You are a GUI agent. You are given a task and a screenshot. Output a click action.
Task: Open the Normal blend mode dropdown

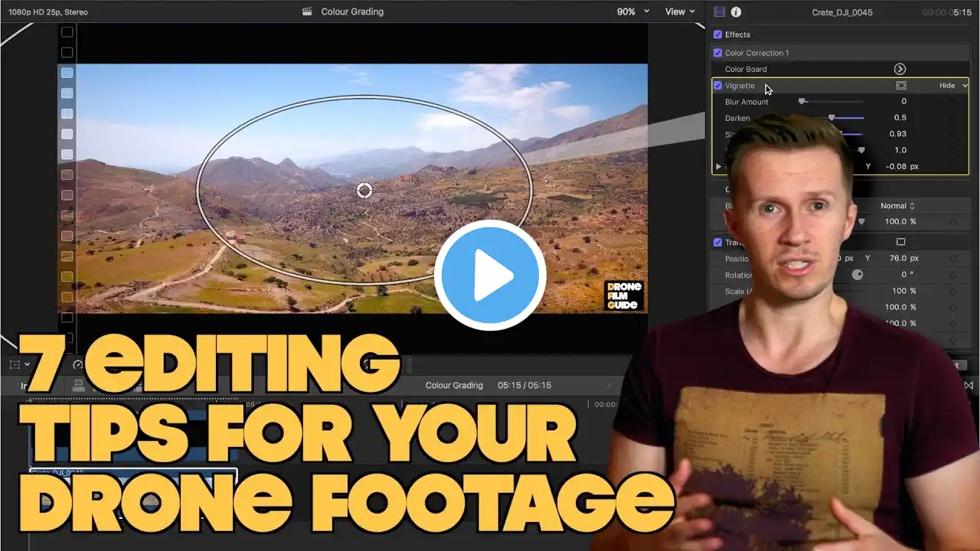pos(898,206)
